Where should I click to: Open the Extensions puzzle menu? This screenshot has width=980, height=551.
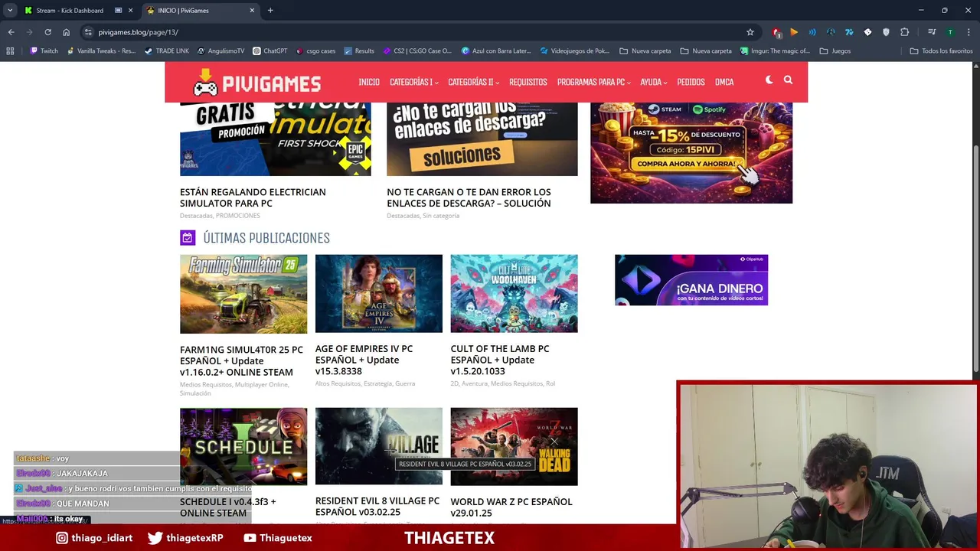[x=905, y=32]
